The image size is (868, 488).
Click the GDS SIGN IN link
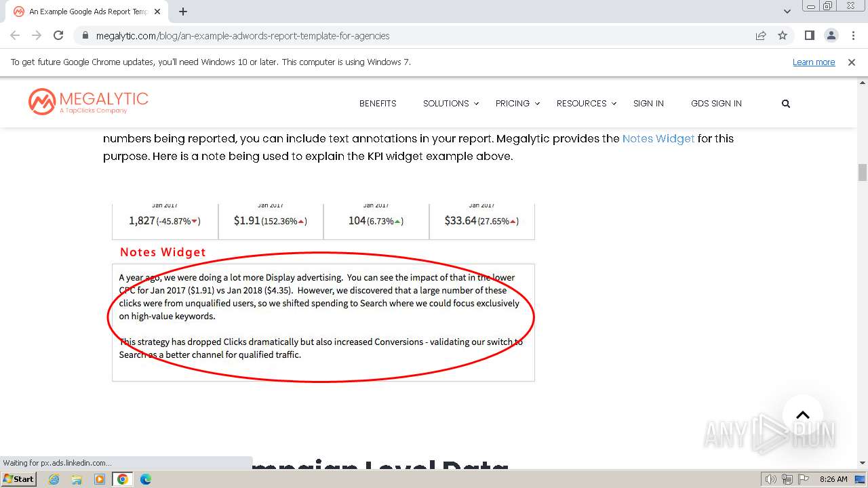click(716, 104)
